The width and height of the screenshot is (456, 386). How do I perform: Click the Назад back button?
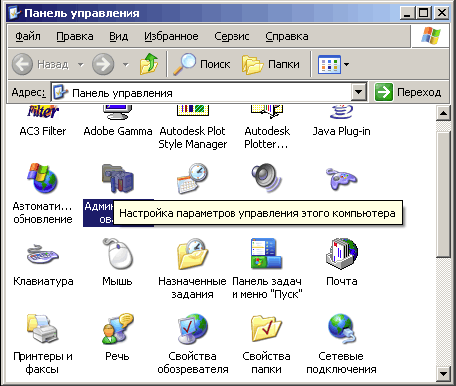(41, 64)
